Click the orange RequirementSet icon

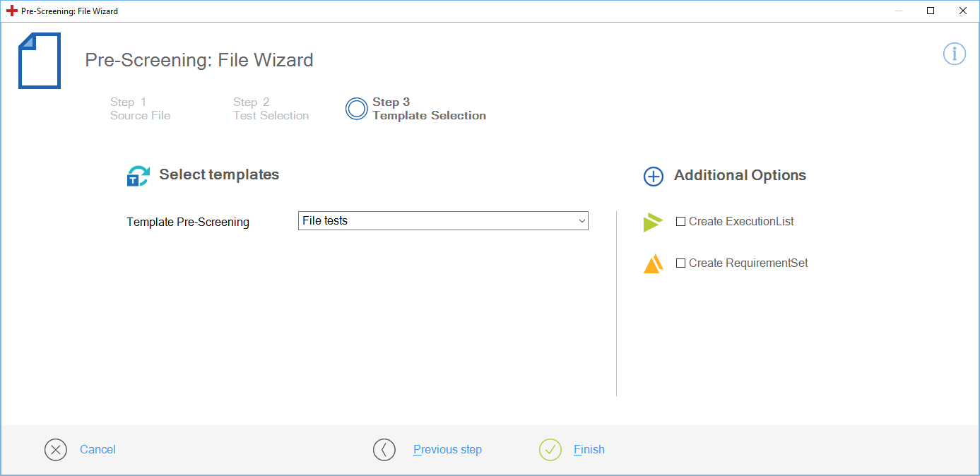(654, 263)
